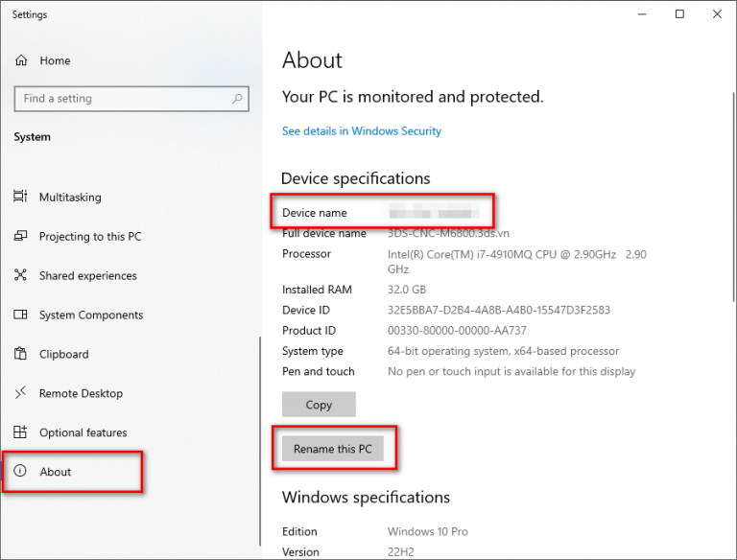Open the Remote Desktop settings page
The width and height of the screenshot is (737, 560).
[81, 393]
